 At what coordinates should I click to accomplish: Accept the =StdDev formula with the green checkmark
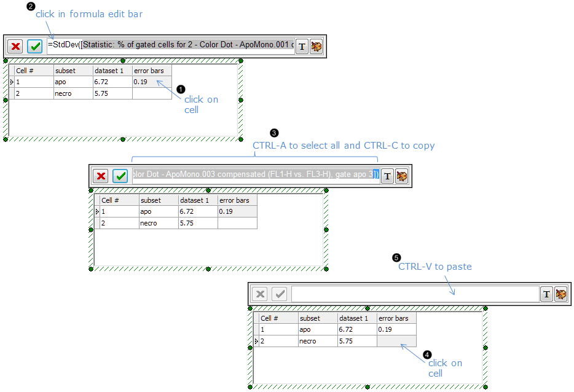35,47
